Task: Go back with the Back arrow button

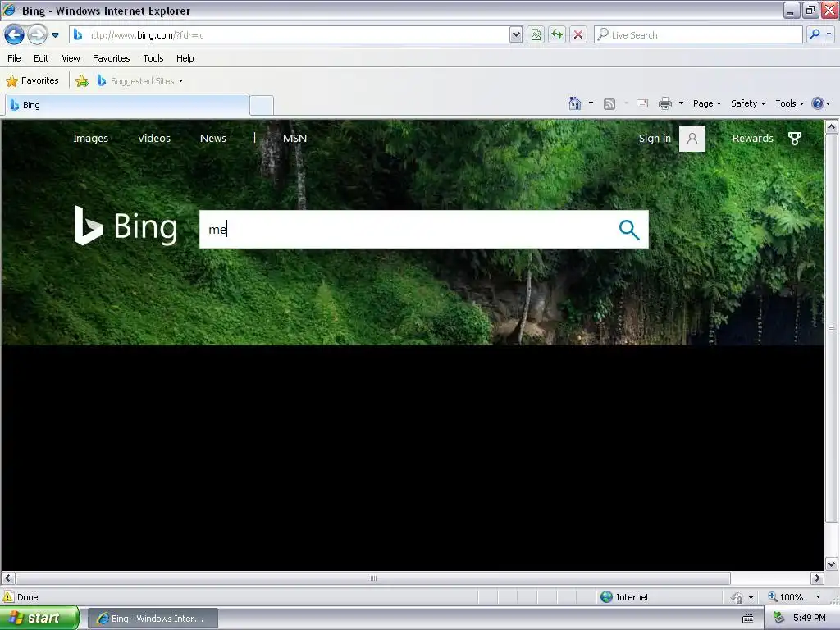Action: pyautogui.click(x=14, y=35)
